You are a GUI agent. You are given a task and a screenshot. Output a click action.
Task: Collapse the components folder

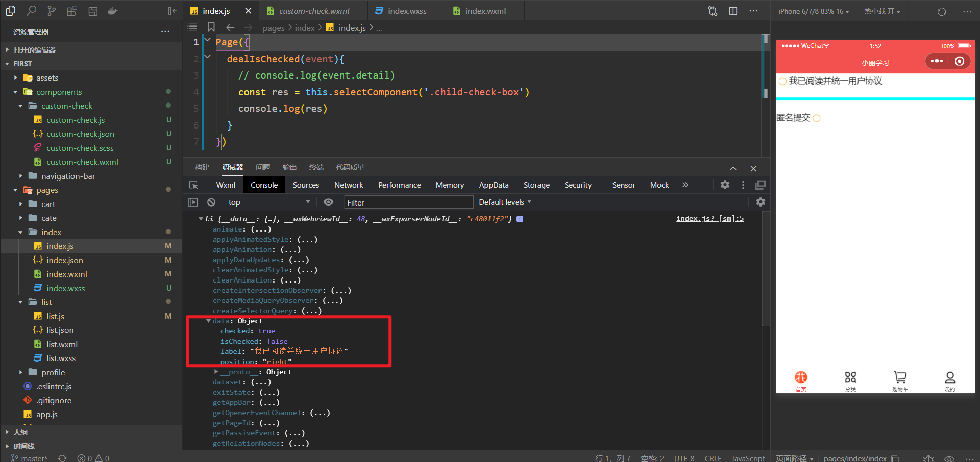[15, 92]
